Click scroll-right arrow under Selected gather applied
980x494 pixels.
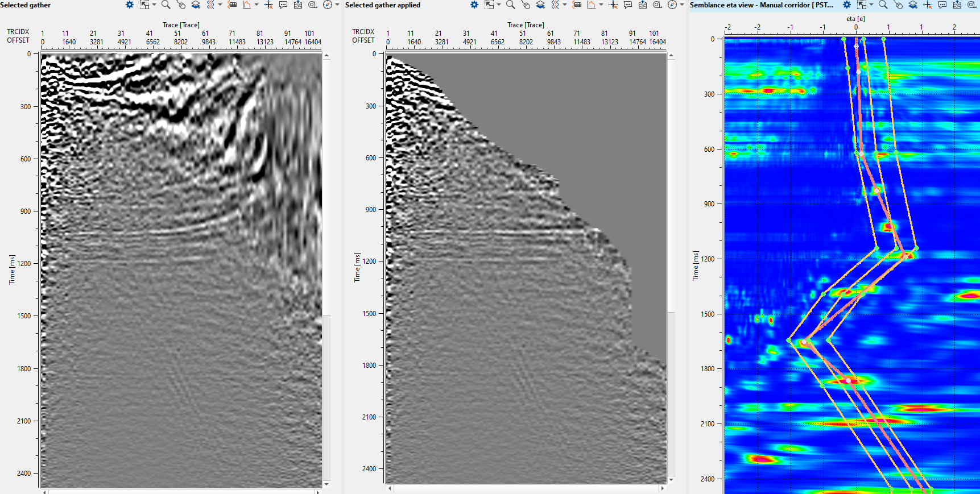pos(662,488)
